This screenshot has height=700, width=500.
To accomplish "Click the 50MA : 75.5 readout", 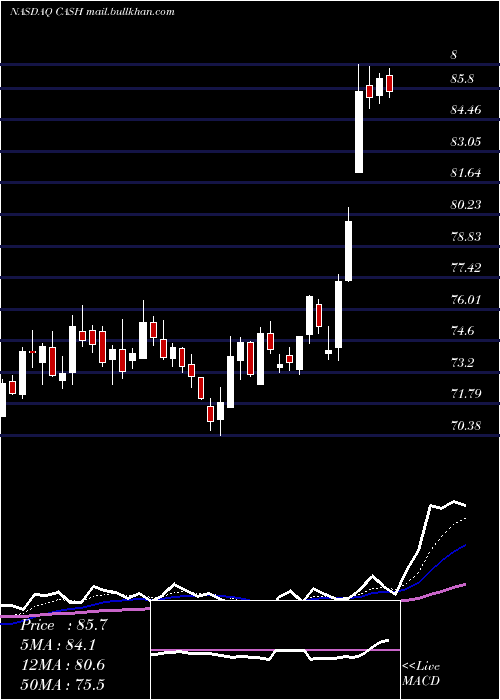I will pyautogui.click(x=63, y=685).
